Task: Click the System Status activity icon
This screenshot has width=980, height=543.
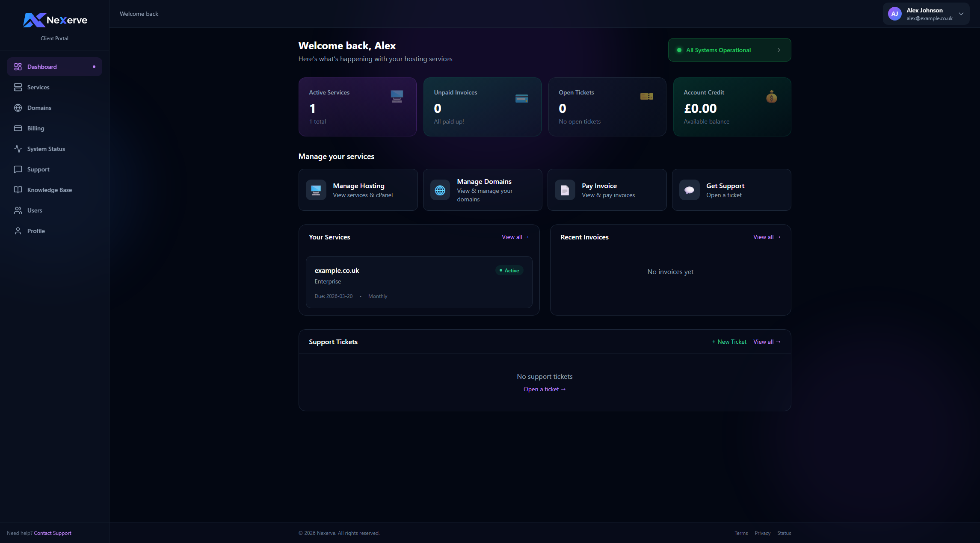Action: (18, 149)
